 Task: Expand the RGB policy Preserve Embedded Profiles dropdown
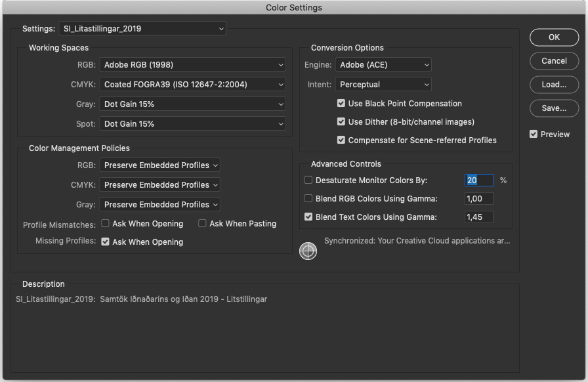coord(159,165)
